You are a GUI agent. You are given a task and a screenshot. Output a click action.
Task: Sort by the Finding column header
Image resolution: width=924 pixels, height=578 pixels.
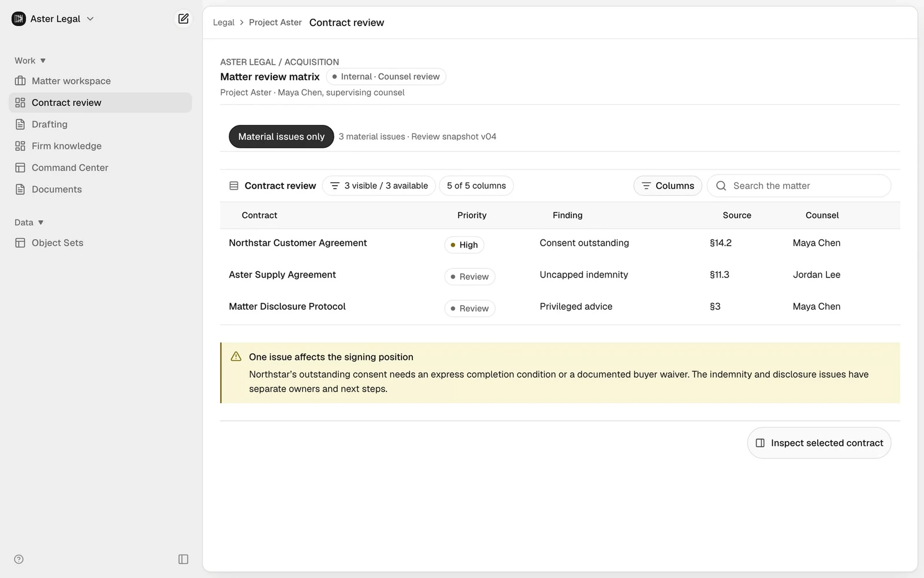[568, 215]
